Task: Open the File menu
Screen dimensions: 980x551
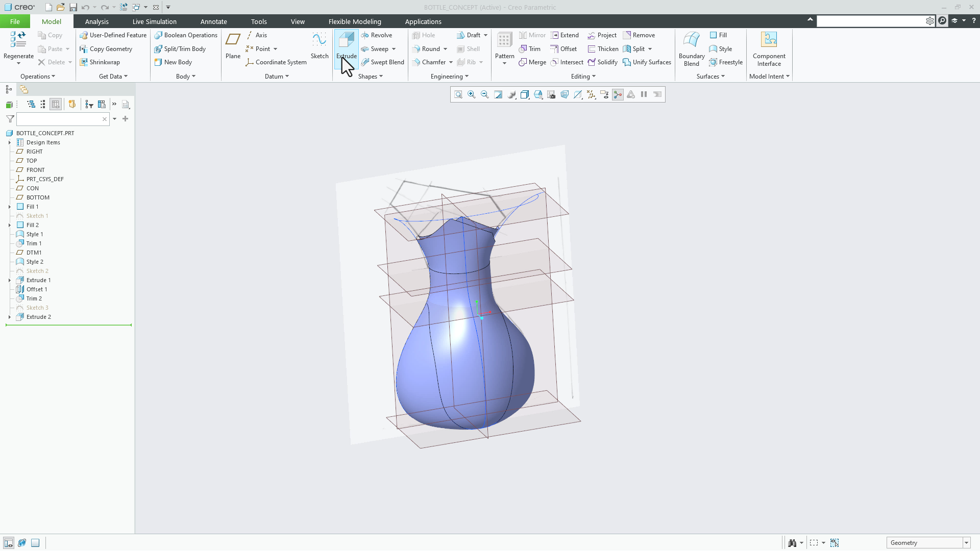Action: [15, 21]
